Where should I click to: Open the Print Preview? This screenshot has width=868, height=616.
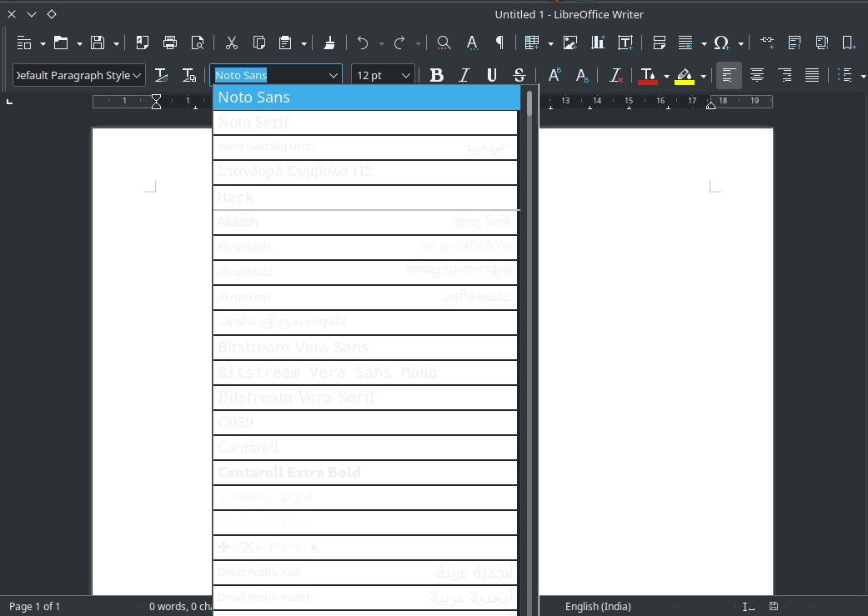tap(198, 43)
